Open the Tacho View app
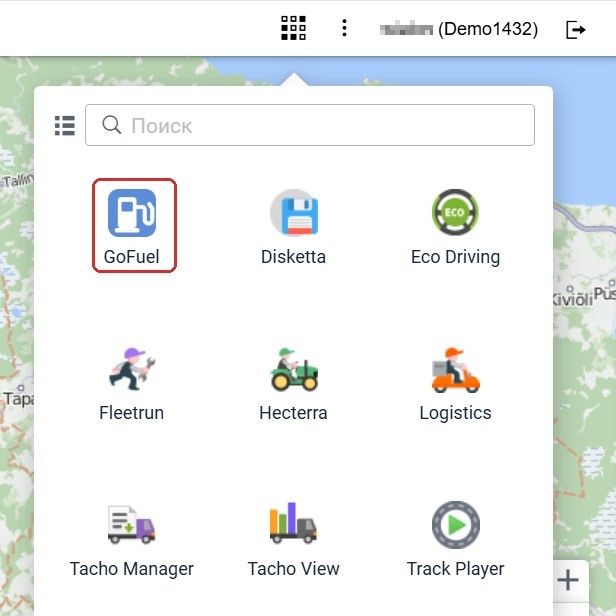The width and height of the screenshot is (616, 616). (x=293, y=539)
